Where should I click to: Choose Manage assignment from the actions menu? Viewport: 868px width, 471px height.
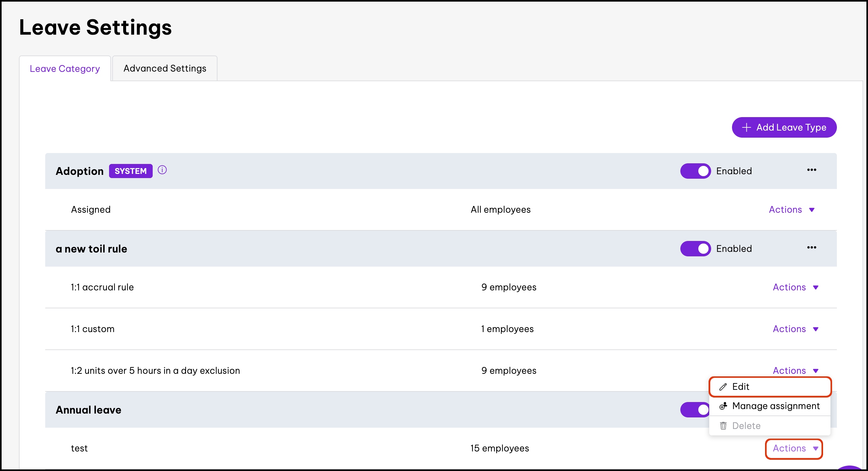pos(775,406)
